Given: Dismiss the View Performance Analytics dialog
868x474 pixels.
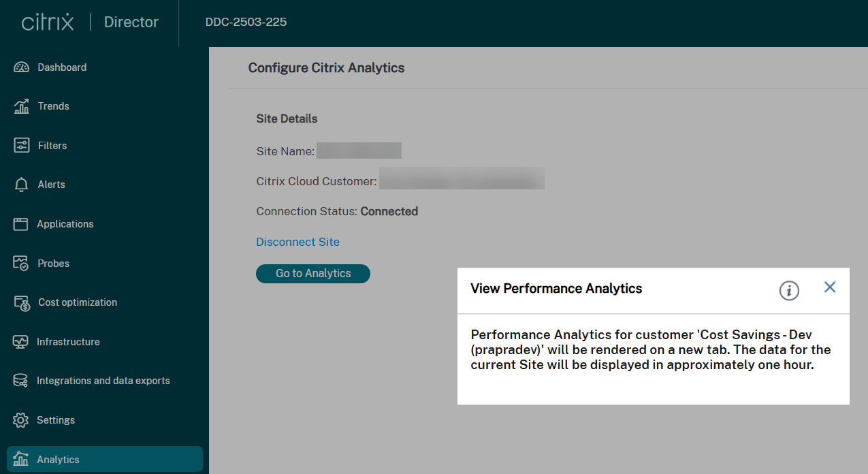Looking at the screenshot, I should [829, 287].
